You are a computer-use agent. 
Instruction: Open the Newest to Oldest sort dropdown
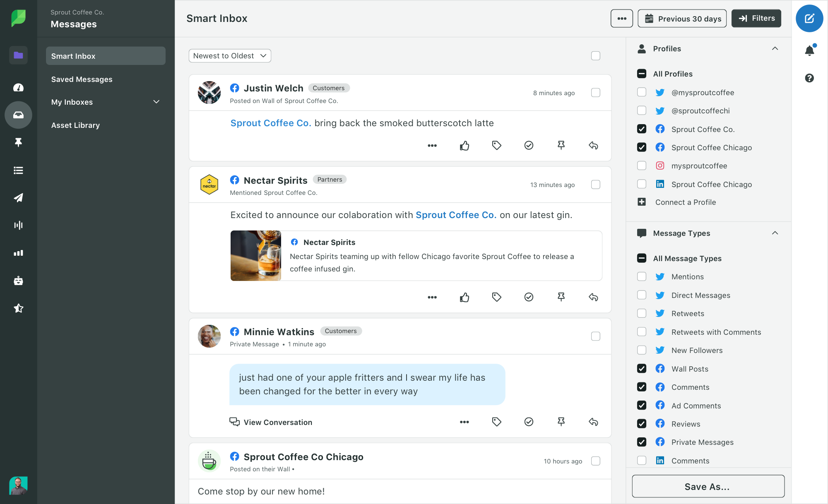click(x=230, y=56)
